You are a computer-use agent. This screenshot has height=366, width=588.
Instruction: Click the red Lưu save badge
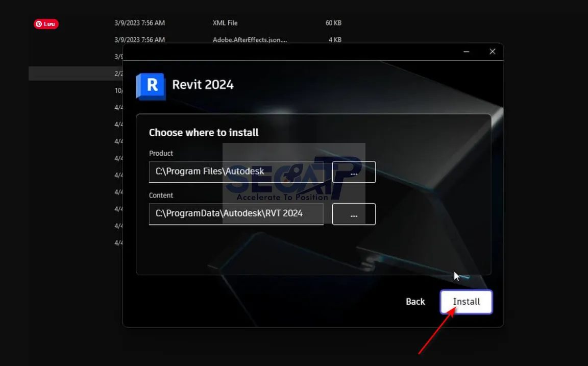click(46, 23)
